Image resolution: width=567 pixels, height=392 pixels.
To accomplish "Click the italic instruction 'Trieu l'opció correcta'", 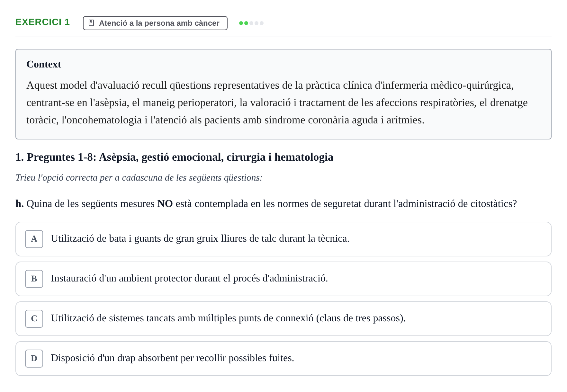I will 139,178.
